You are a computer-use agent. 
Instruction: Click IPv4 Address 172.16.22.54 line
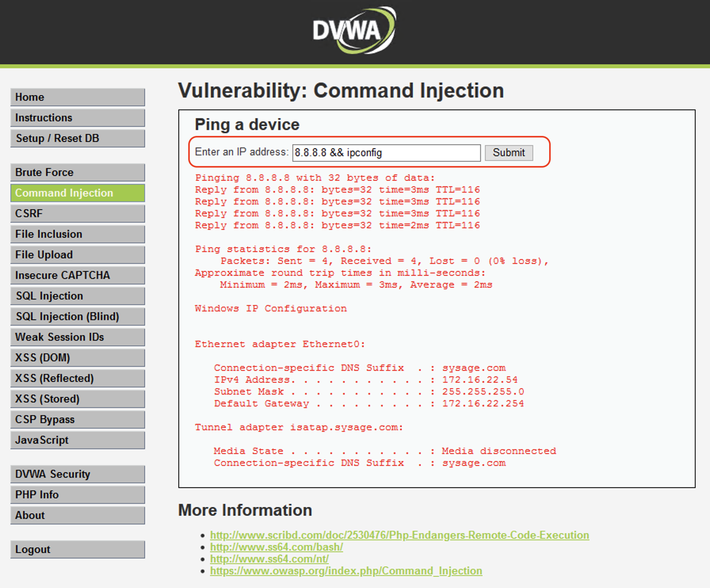click(366, 380)
